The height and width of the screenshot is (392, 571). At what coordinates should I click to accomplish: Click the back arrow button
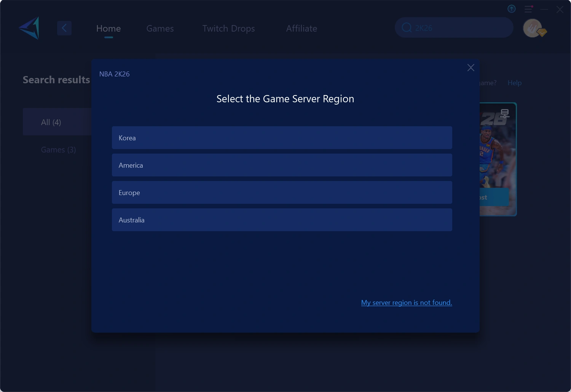64,28
